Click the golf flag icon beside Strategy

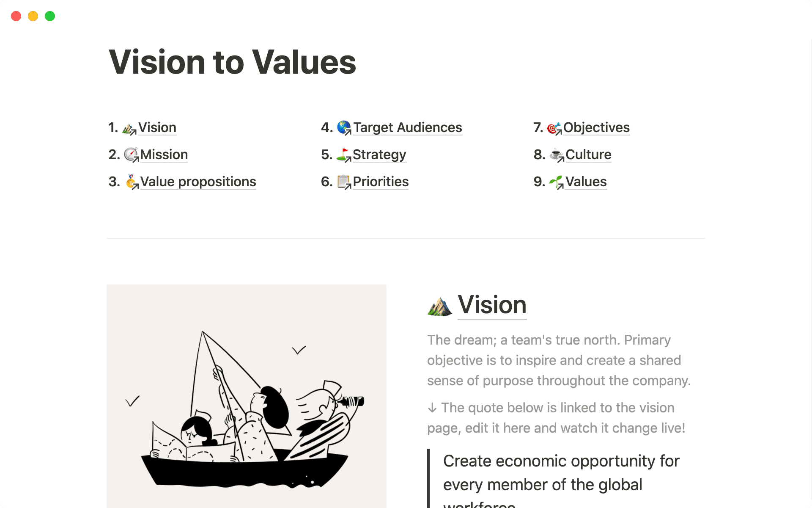(x=343, y=155)
